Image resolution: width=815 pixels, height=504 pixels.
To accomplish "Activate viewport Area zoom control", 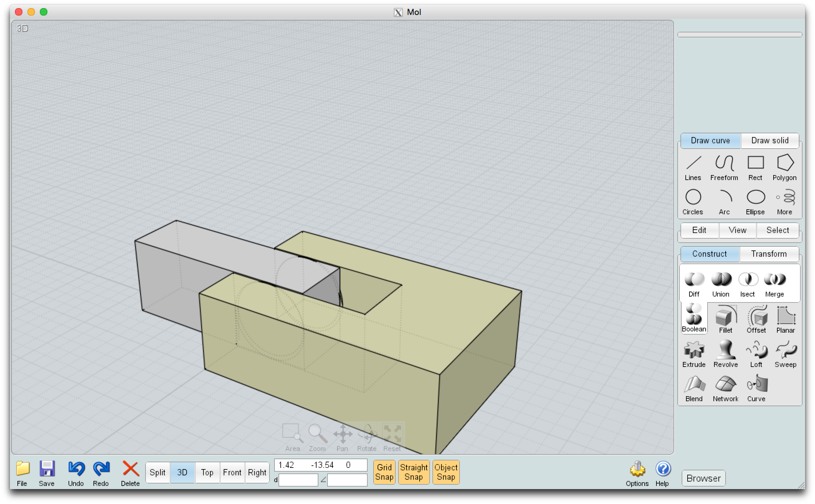I will click(292, 438).
